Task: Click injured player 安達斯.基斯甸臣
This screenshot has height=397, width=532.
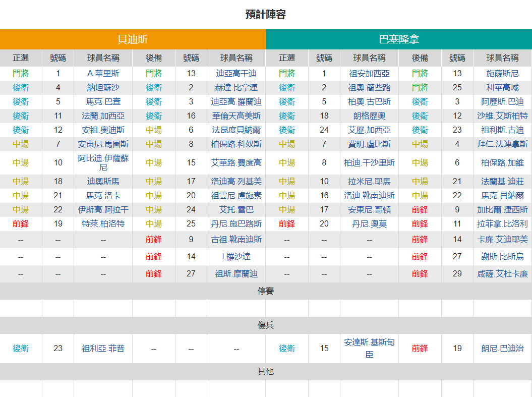Action: 369,349
